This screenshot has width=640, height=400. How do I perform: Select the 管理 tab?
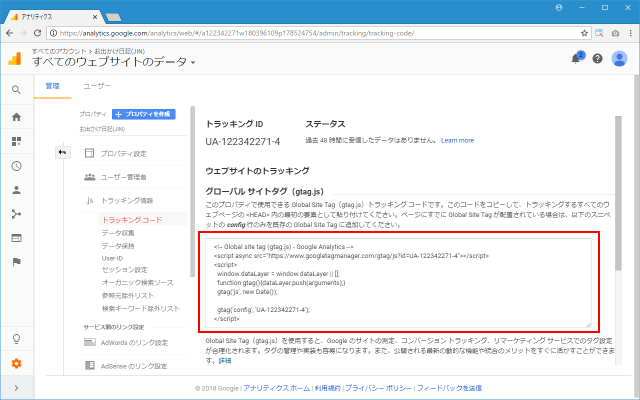coord(51,87)
